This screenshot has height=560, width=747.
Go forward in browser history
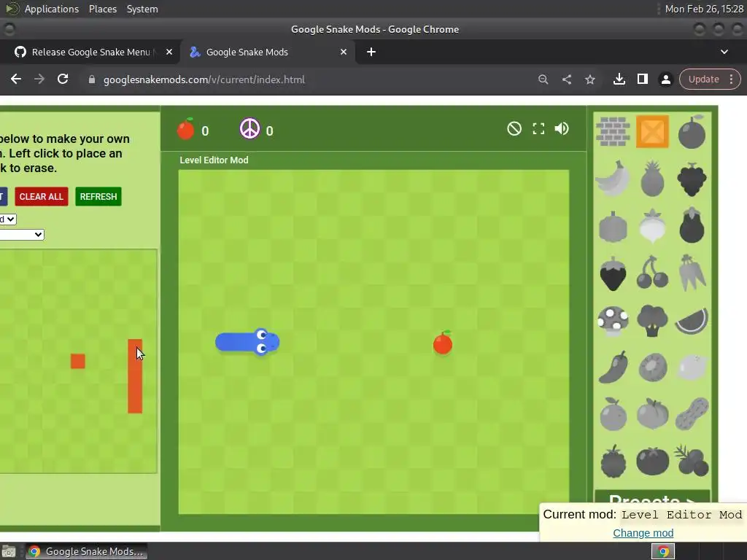39,79
